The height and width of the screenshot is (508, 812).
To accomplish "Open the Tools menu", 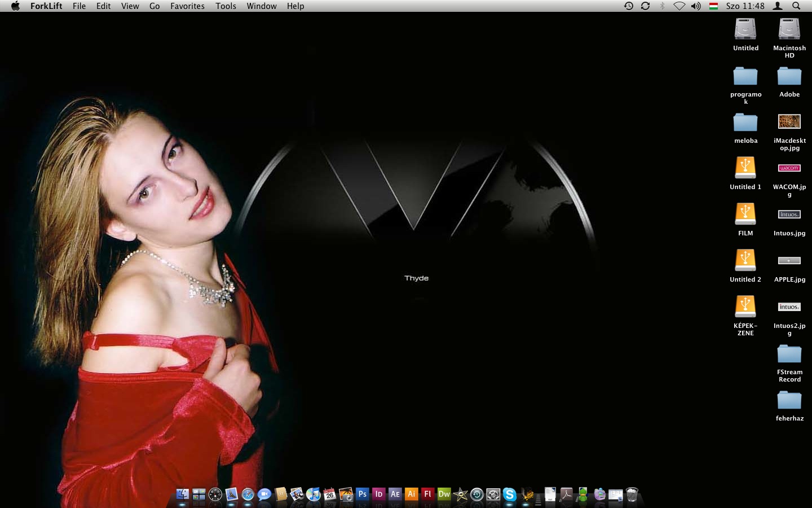I will [x=226, y=6].
